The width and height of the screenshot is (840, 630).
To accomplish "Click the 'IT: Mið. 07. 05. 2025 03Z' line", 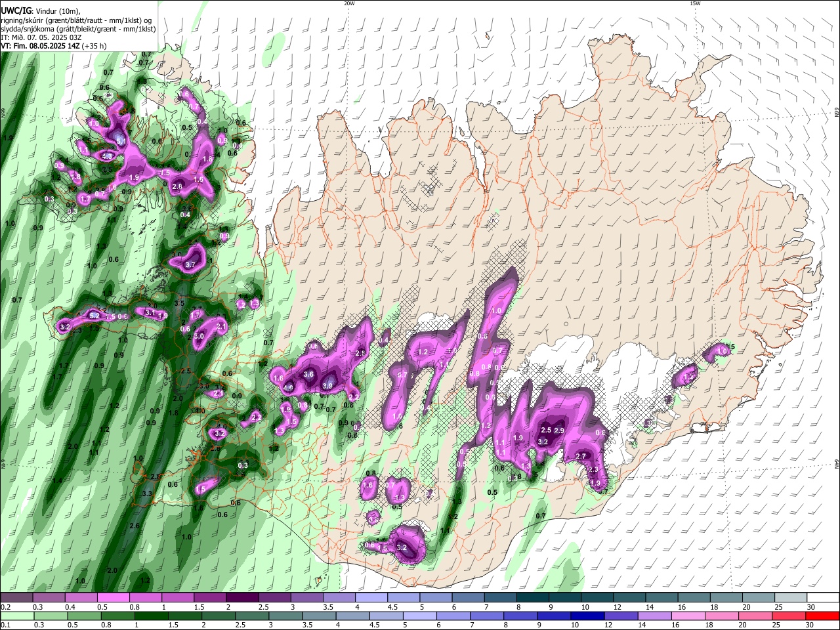I will [40, 37].
